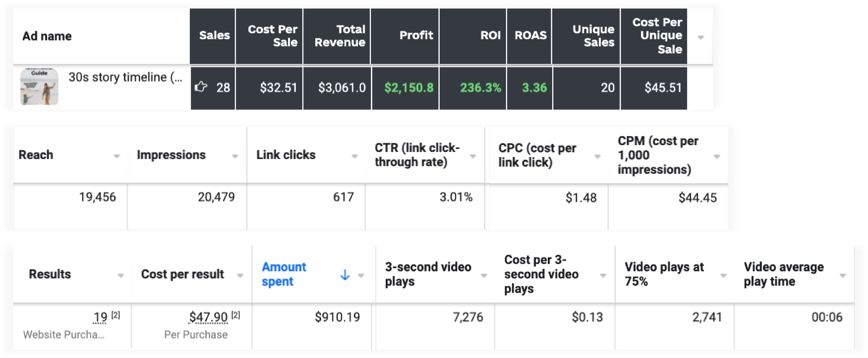Image resolution: width=868 pixels, height=358 pixels.
Task: Click the blue sort arrow on Amount spent
Action: pos(345,275)
